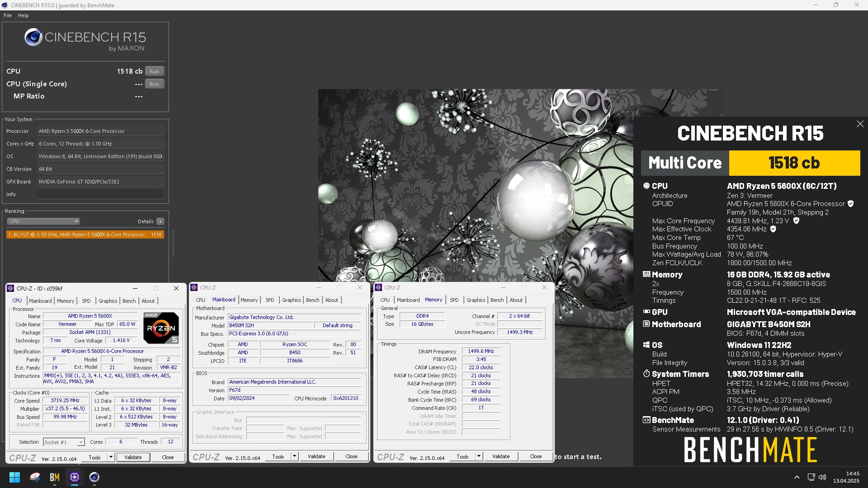Click the taskbar clock showing 14:45
868x488 pixels.
pos(846,477)
